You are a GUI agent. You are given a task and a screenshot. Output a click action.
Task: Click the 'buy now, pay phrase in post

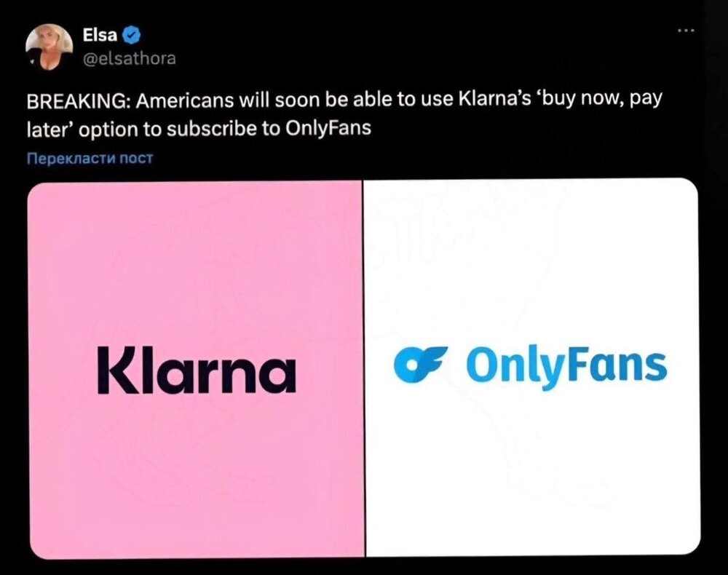(x=599, y=100)
